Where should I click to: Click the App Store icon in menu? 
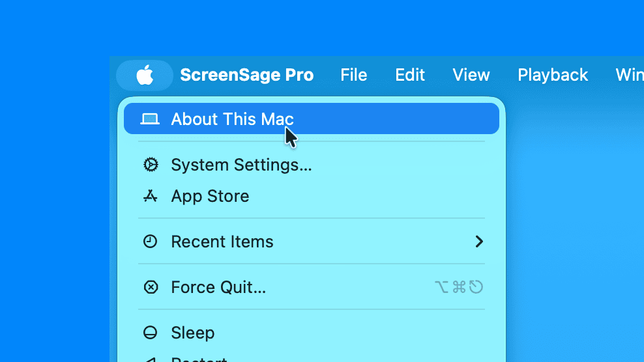coord(151,196)
